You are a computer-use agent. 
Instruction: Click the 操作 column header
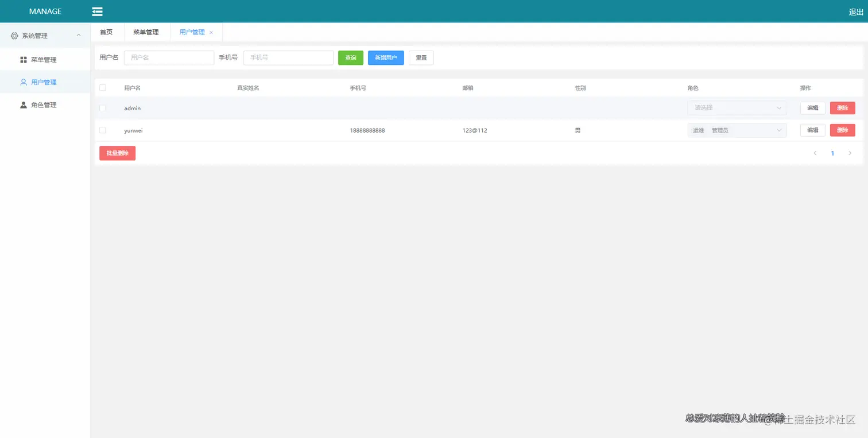pos(805,88)
